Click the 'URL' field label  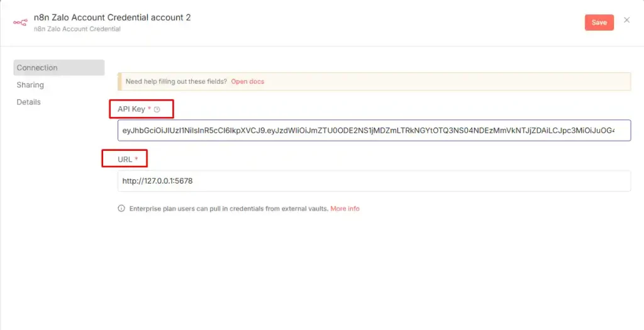(125, 159)
